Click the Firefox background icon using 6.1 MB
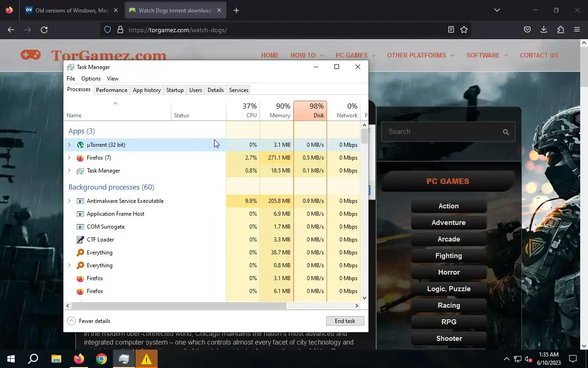This screenshot has height=368, width=588. 80,291
